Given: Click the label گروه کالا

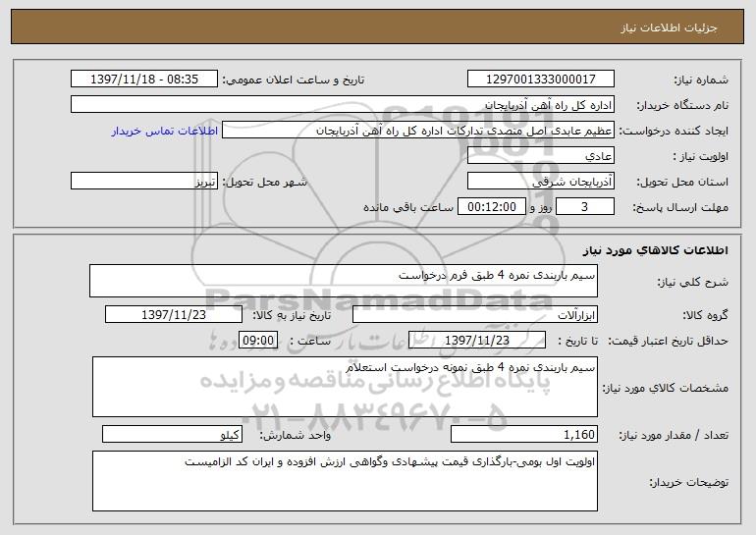Looking at the screenshot, I should [x=705, y=316].
